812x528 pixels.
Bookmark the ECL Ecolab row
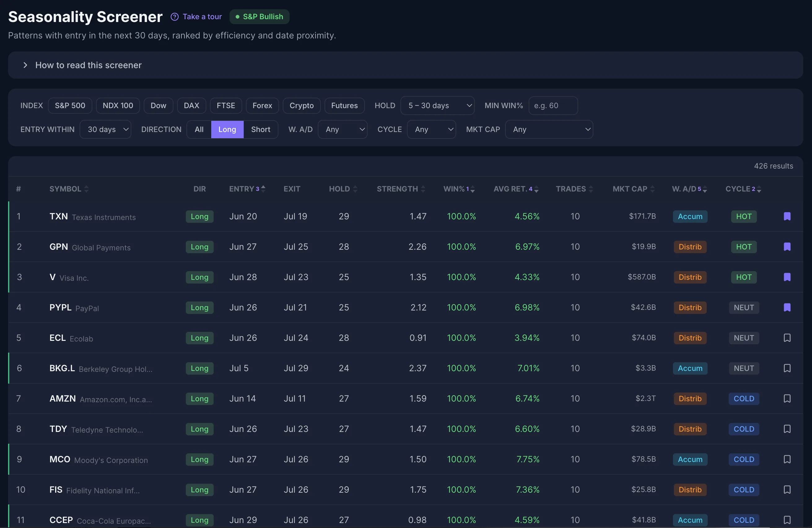coord(787,338)
